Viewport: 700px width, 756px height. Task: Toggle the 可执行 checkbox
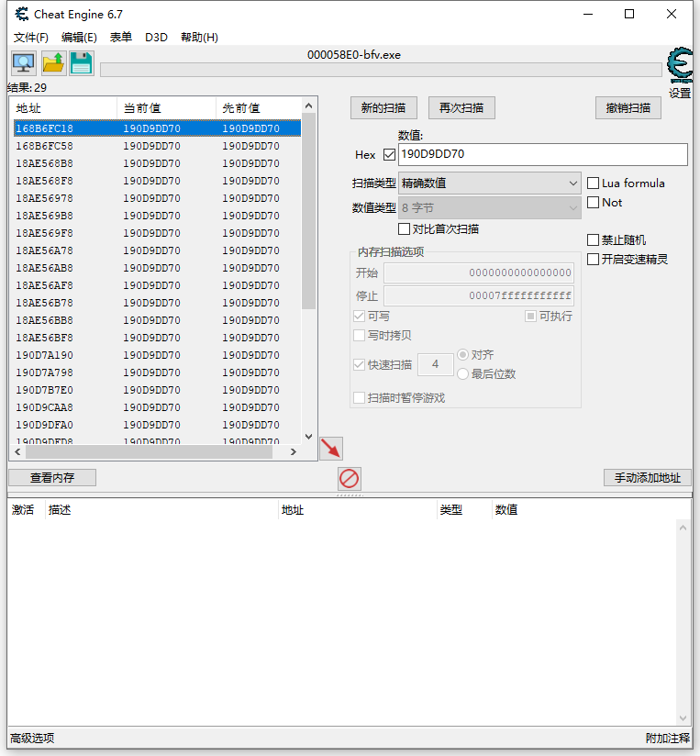coord(530,317)
